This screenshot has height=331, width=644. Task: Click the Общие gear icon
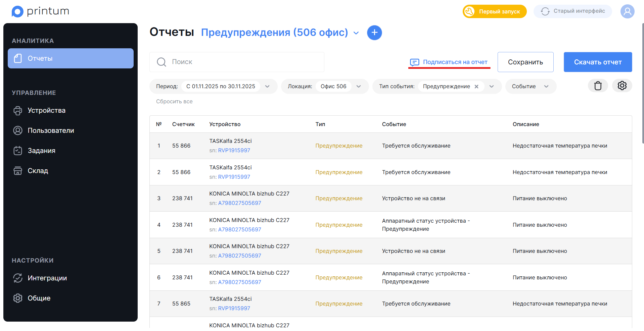coord(18,298)
